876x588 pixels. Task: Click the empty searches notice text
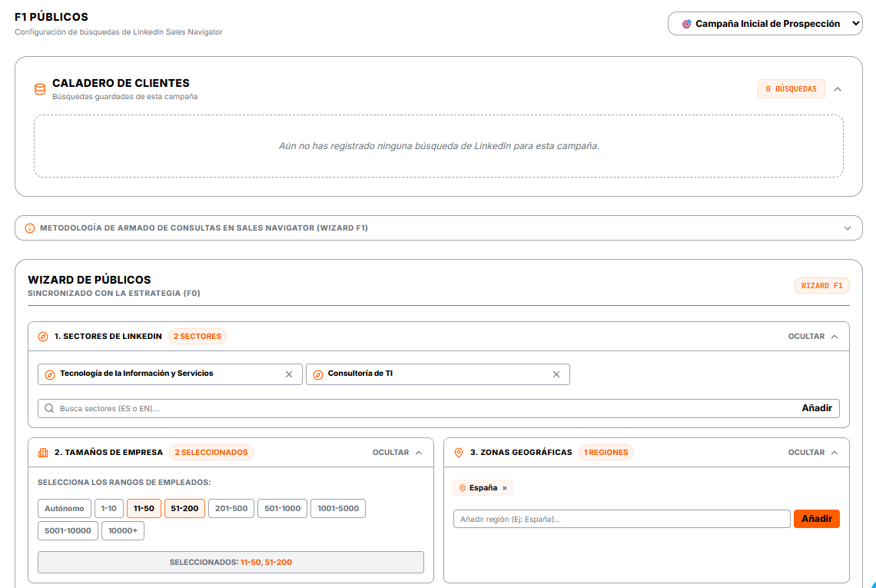tap(439, 146)
